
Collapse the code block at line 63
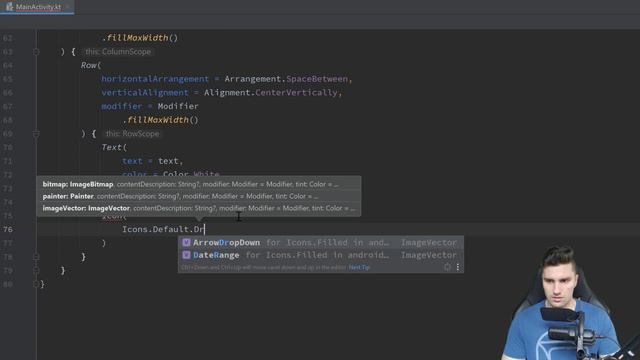[x=36, y=52]
